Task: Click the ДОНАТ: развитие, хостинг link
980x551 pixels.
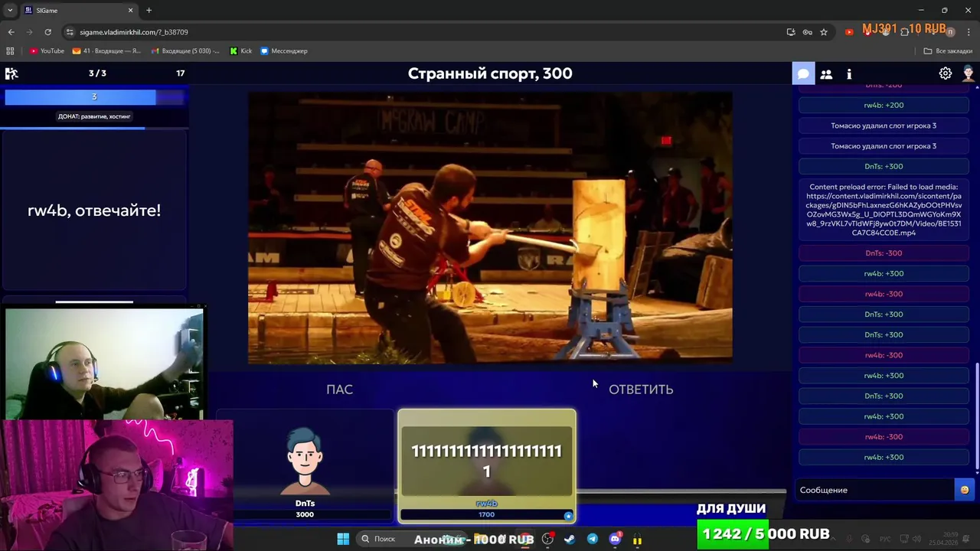Action: [x=94, y=116]
